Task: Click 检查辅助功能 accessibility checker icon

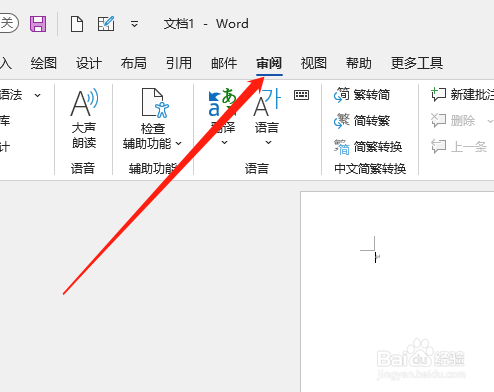Action: click(x=155, y=103)
